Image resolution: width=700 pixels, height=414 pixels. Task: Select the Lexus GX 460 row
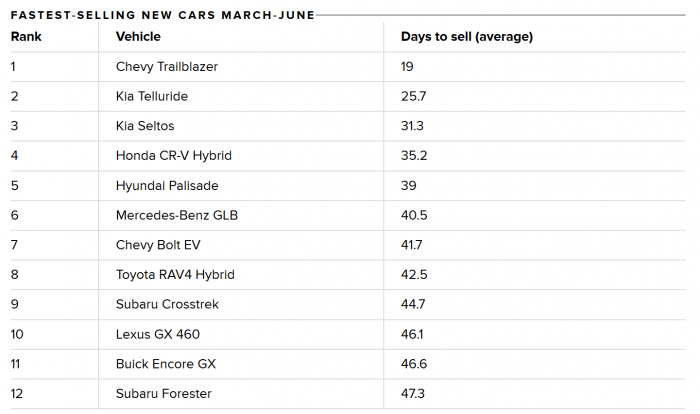(157, 334)
